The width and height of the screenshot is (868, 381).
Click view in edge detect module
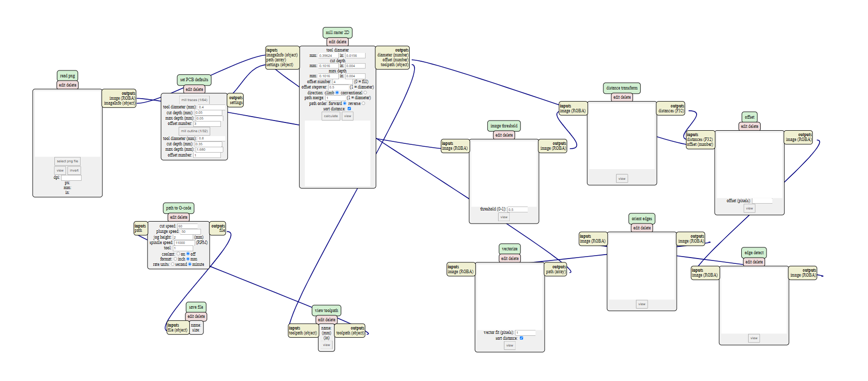(x=754, y=338)
